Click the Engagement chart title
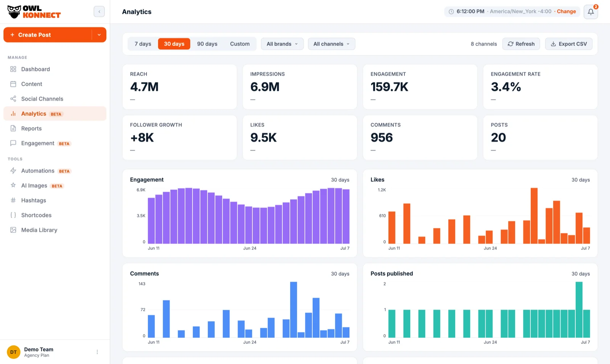The width and height of the screenshot is (610, 364). 147,180
